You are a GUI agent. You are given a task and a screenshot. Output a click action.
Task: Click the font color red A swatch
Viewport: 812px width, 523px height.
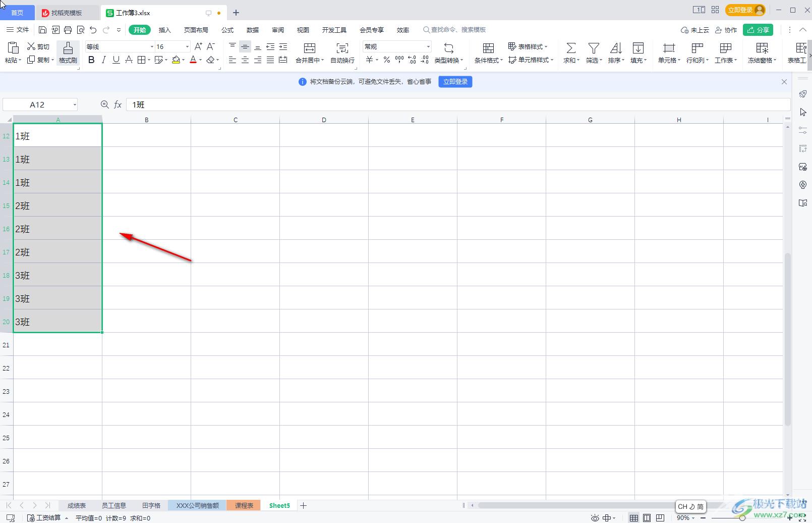(193, 60)
